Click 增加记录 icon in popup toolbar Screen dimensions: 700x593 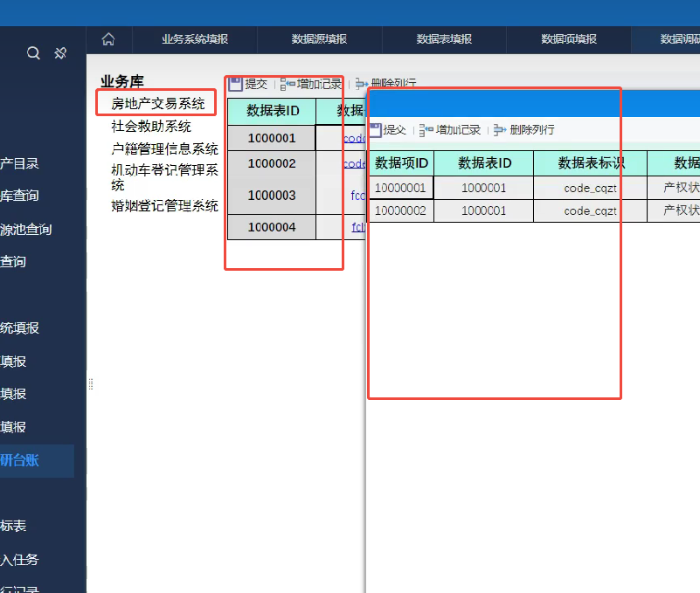(x=426, y=130)
